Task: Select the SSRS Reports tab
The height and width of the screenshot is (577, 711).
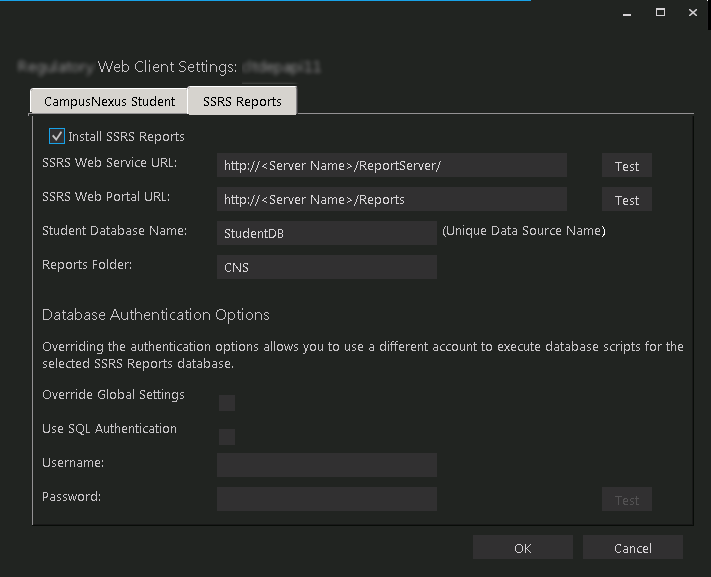Action: tap(242, 101)
